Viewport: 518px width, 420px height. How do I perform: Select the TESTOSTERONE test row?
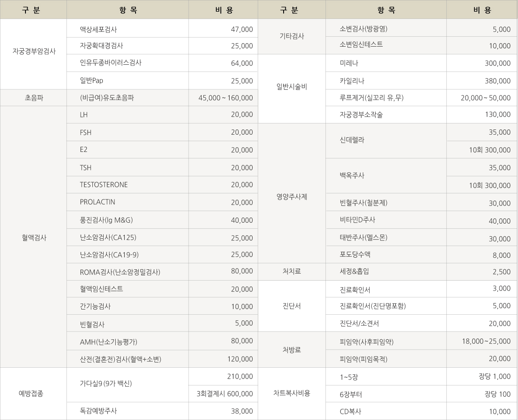click(x=104, y=185)
